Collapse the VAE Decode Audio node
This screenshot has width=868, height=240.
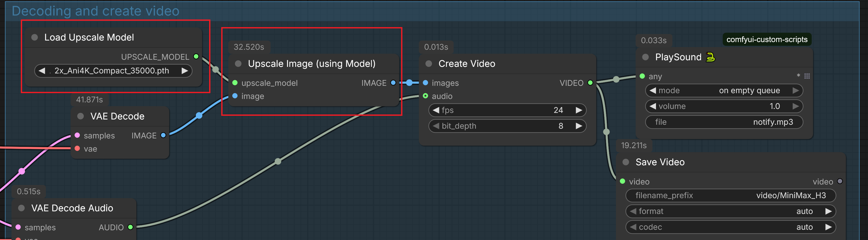[x=22, y=208]
